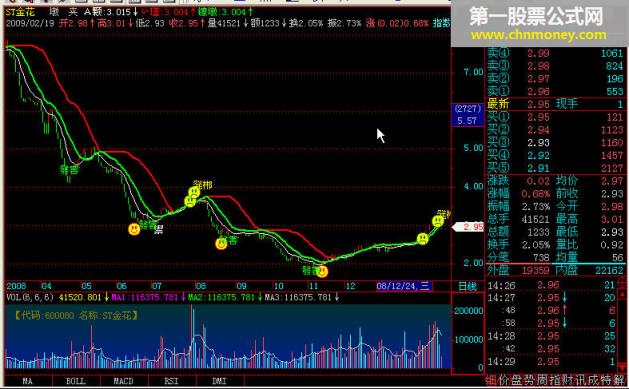
Task: Click the blue (2727) 5.57 cursor box
Action: pyautogui.click(x=468, y=115)
